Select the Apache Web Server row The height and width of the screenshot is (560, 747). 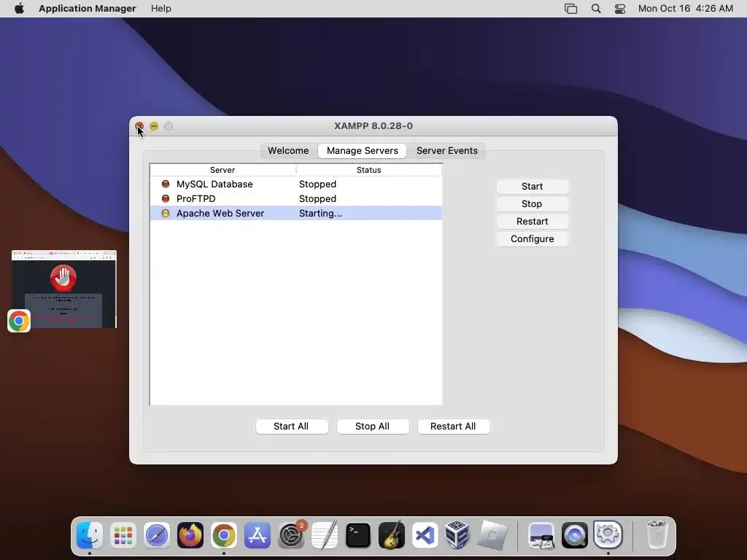(x=296, y=214)
